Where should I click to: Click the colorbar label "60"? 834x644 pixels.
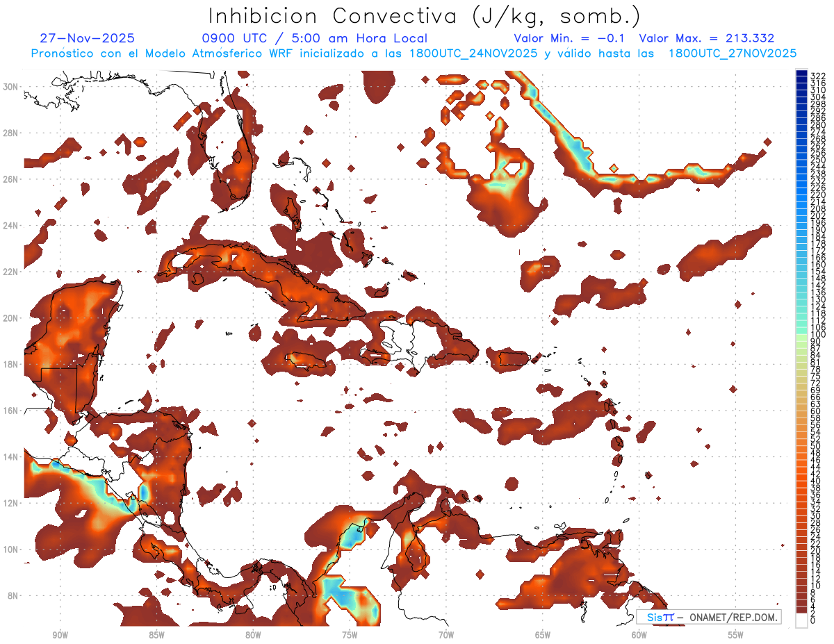[816, 411]
